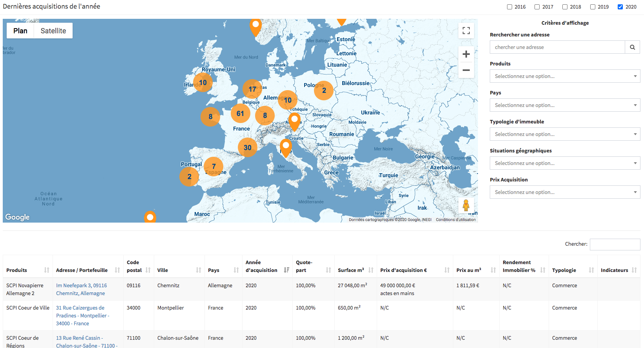Open Conditions d'utilisation link on map
The image size is (644, 348).
pyautogui.click(x=456, y=220)
